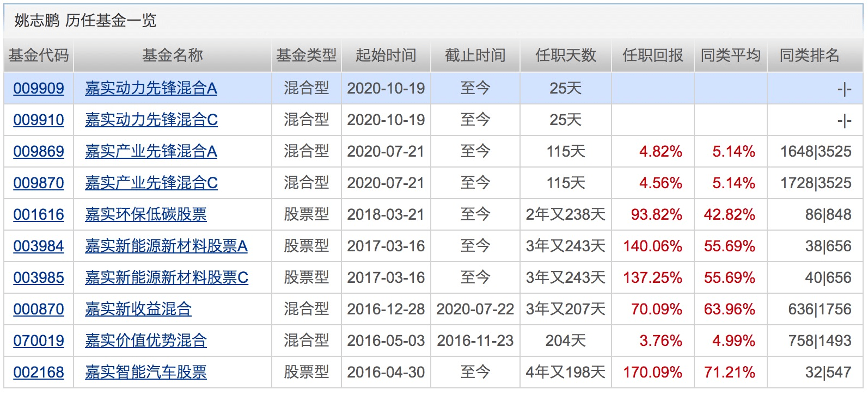Click the 同类排名 column header
Viewport: 868px width, 396px height.
pos(810,55)
